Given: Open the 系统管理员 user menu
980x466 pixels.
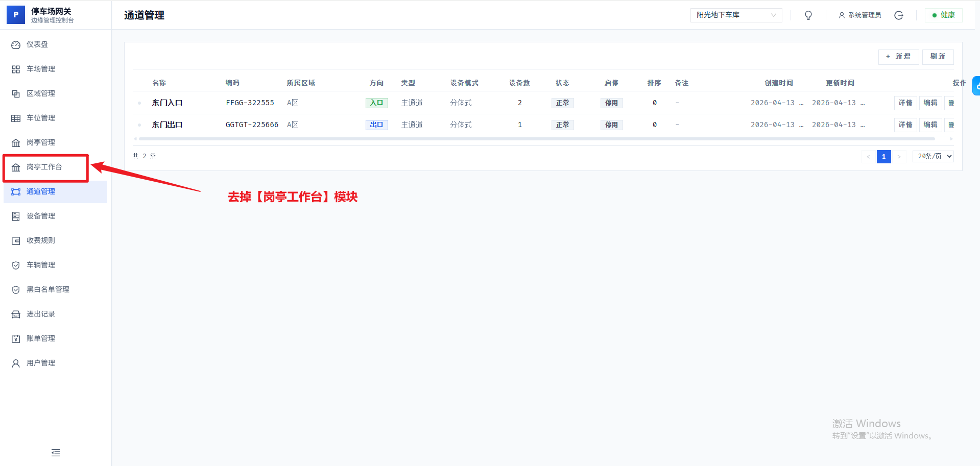Looking at the screenshot, I should click(860, 15).
